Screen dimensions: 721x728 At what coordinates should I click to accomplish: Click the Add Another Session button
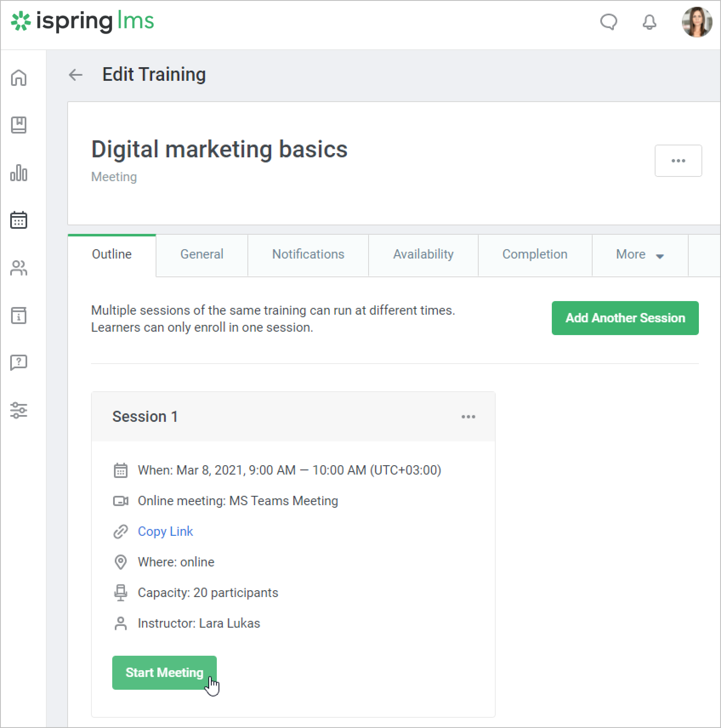click(x=625, y=318)
